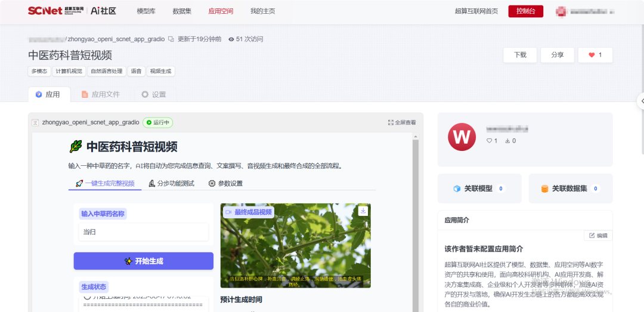Image resolution: width=644 pixels, height=312 pixels.
Task: Click the blue cube icon of 关联模型
Action: coord(457,189)
